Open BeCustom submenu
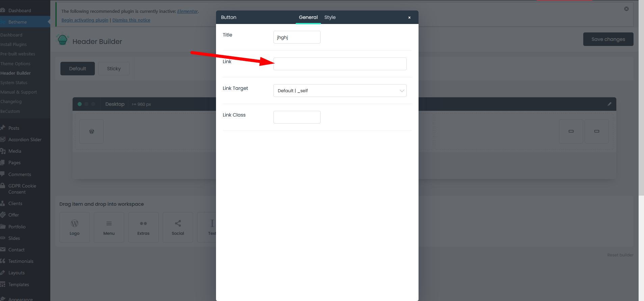644x301 pixels. click(10, 111)
